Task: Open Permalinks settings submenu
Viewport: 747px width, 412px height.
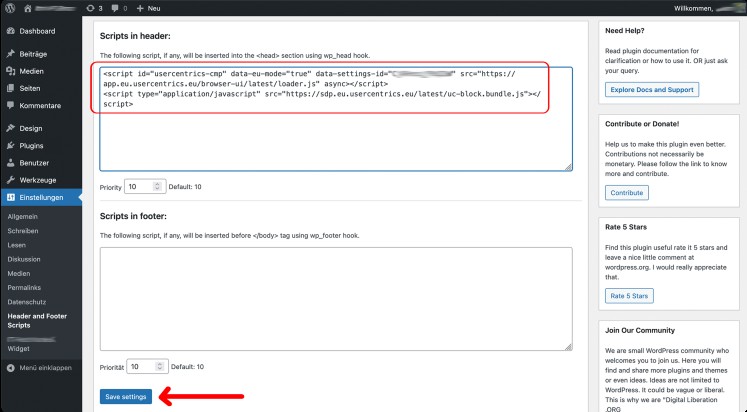Action: click(24, 288)
